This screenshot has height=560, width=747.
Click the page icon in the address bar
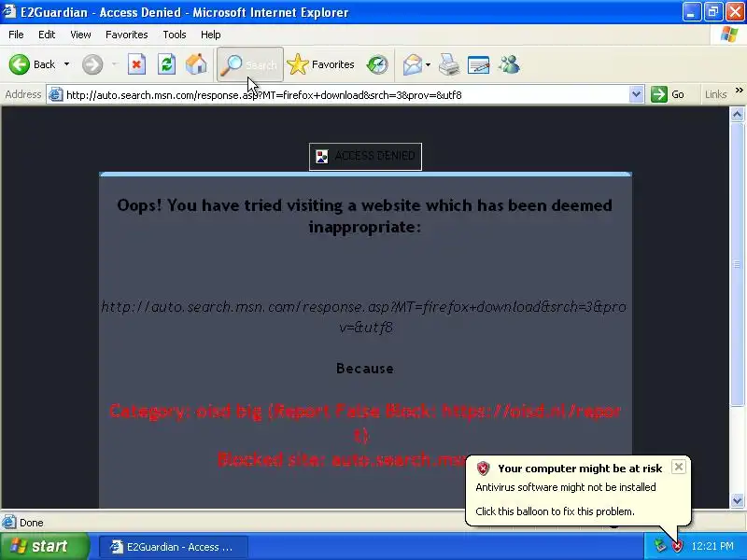[x=56, y=94]
